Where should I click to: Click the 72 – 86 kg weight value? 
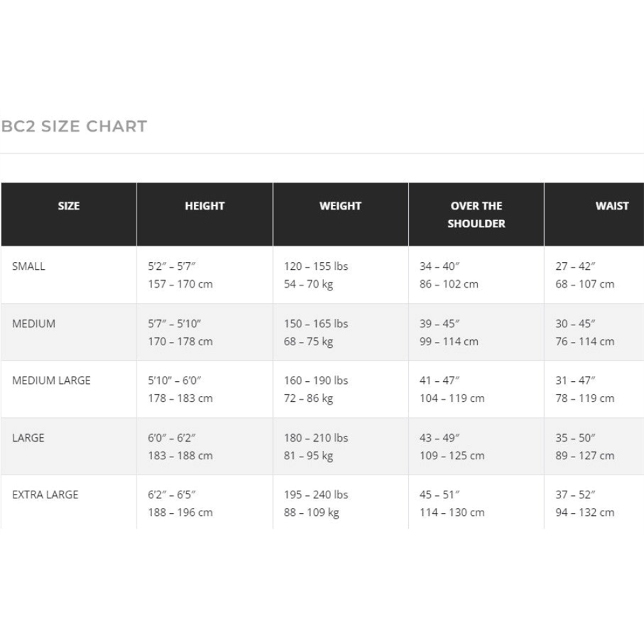point(308,399)
